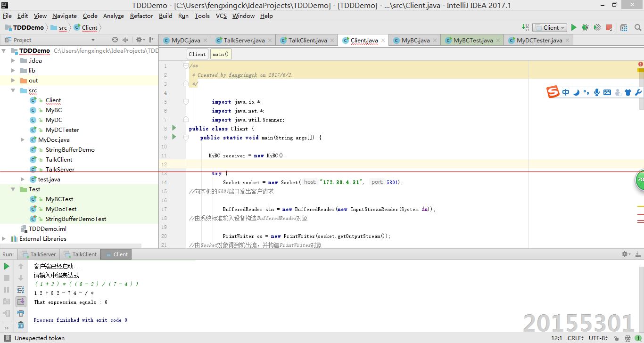Open Project panel settings gear

(x=140, y=40)
